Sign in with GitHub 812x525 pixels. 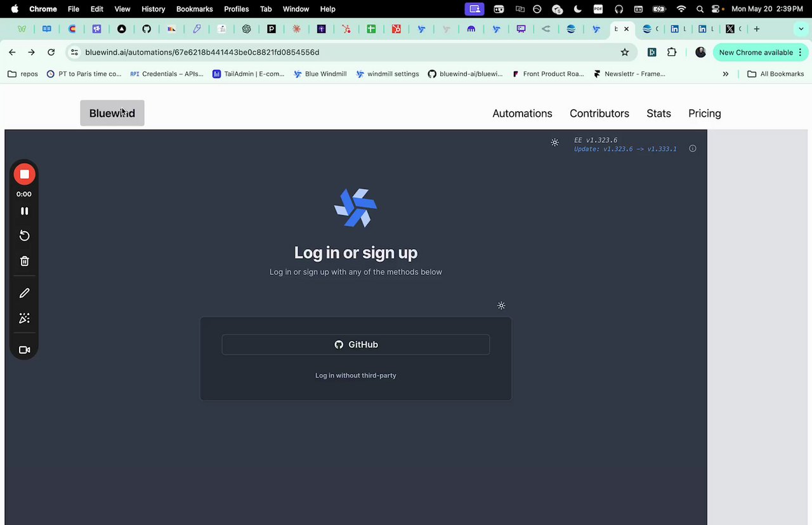355,344
